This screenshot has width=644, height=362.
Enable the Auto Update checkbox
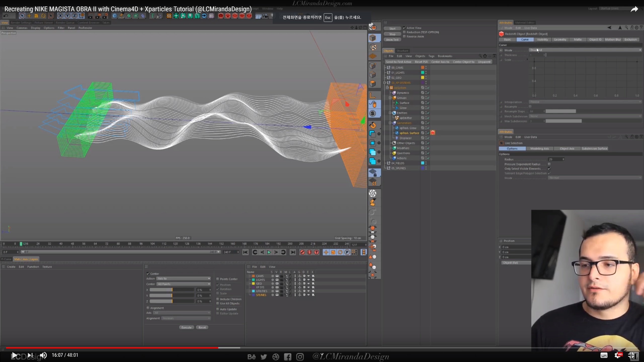[x=218, y=309]
